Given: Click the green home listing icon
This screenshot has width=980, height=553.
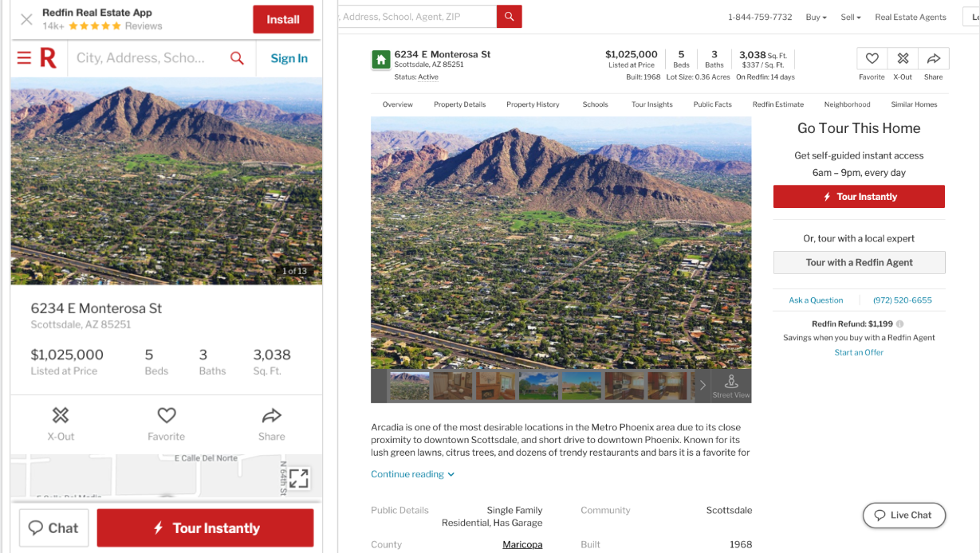Looking at the screenshot, I should [381, 60].
